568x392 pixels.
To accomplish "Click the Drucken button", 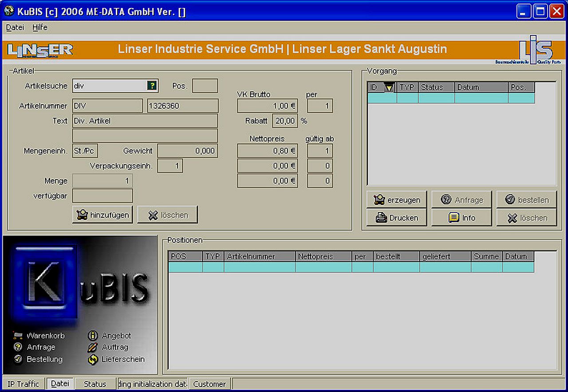I will tap(397, 218).
